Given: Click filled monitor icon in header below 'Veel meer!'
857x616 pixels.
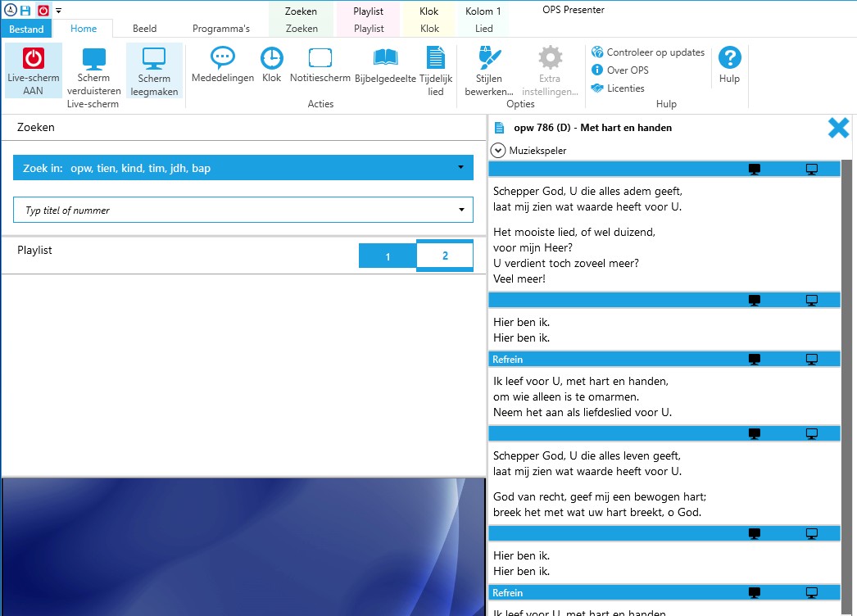Looking at the screenshot, I should coord(755,300).
